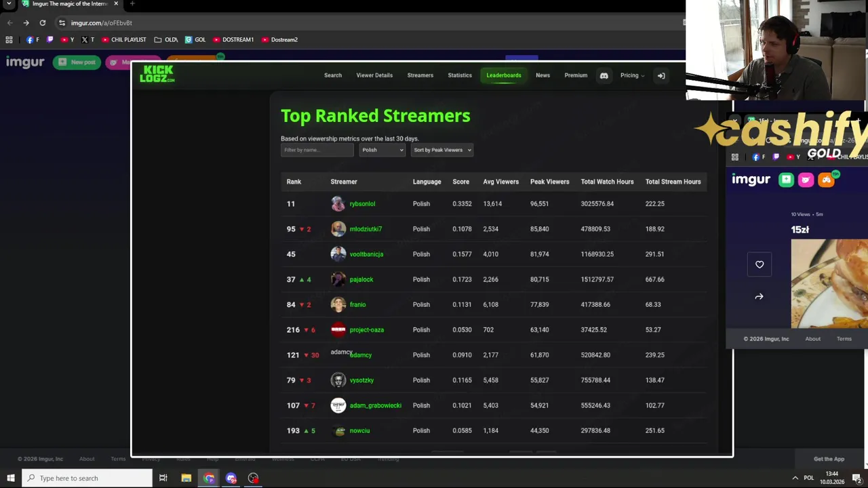Open the DOSTREAM1 bookmark

(x=233, y=39)
